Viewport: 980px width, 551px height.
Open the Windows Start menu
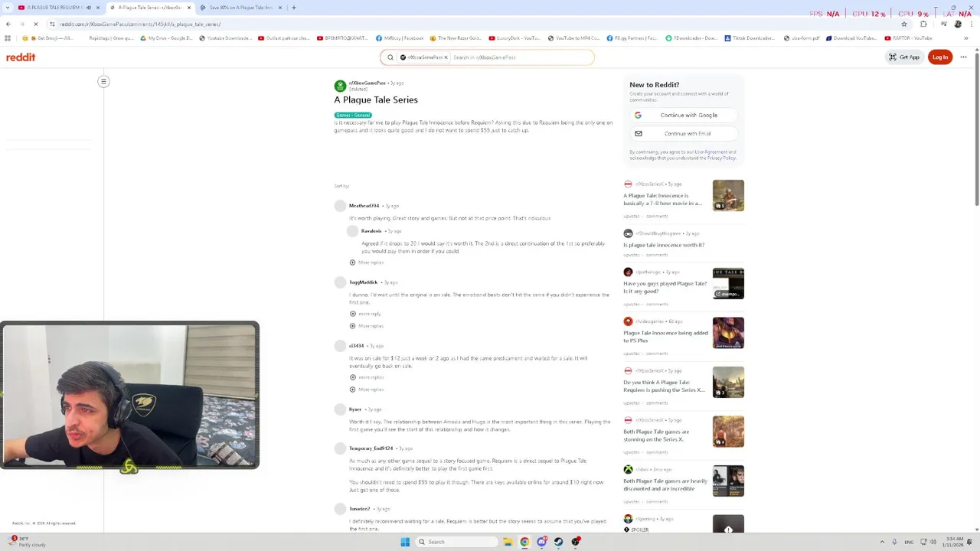click(x=405, y=542)
